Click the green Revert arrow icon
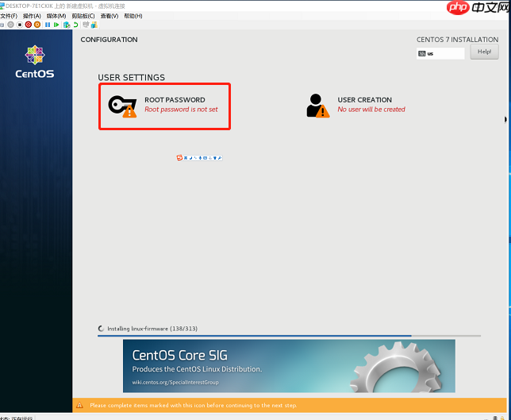The width and height of the screenshot is (511, 420). point(75,25)
